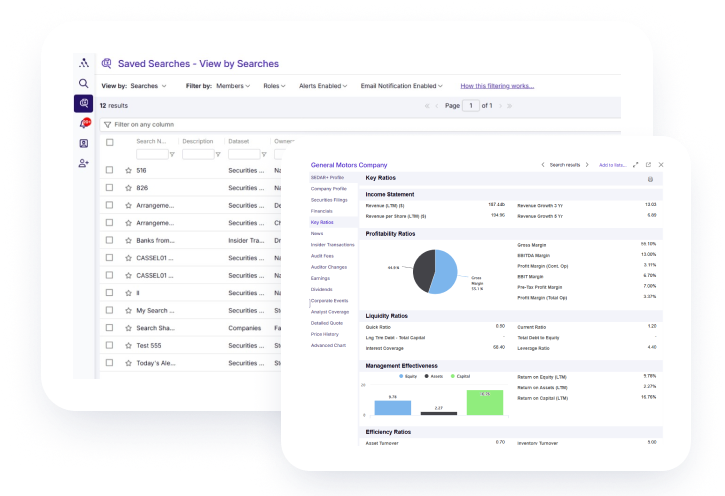Click the Equity legend swatch
The image size is (725, 496).
coord(401,376)
